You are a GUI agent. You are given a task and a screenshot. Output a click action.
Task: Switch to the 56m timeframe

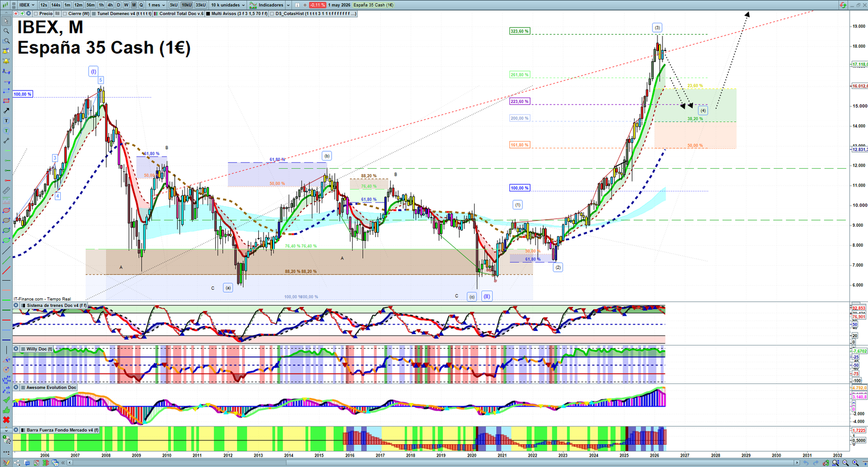91,5
